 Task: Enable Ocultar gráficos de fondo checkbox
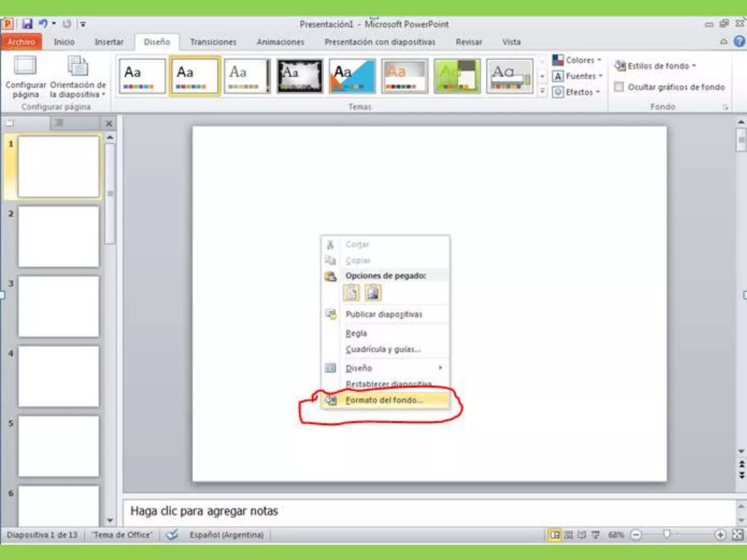click(x=619, y=87)
